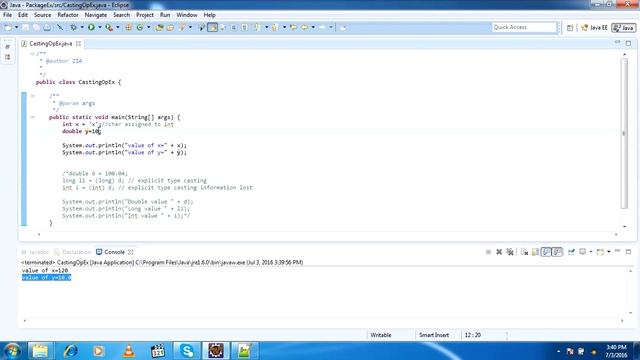Click the Remove Launch console icon
640x360 pixels.
pos(499,252)
